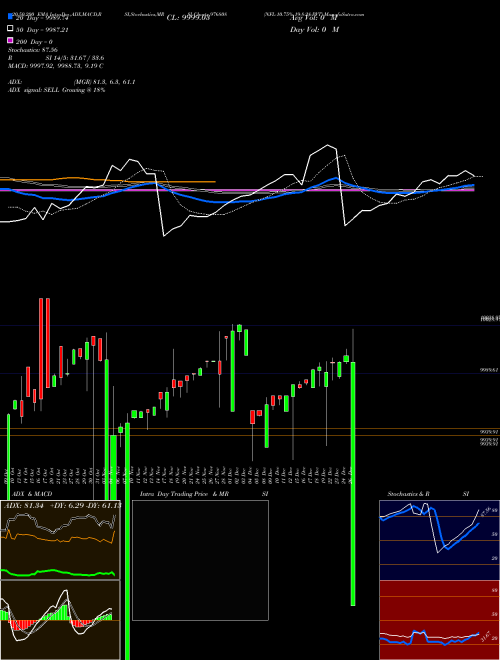Click the 'Avg Vol: 0 M' label
Image resolution: width=500 pixels, height=660 pixels.
click(314, 18)
